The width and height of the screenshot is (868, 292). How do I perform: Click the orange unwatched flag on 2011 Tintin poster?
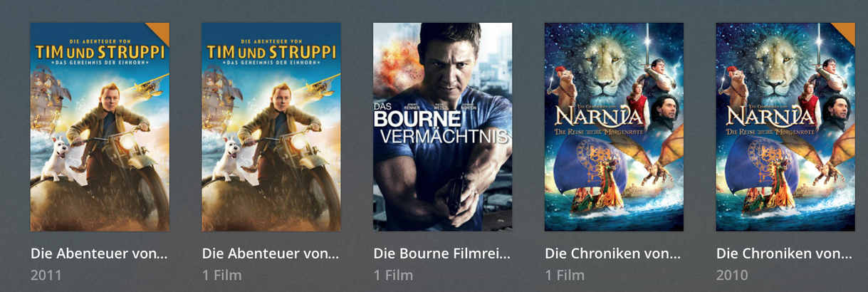[x=161, y=31]
